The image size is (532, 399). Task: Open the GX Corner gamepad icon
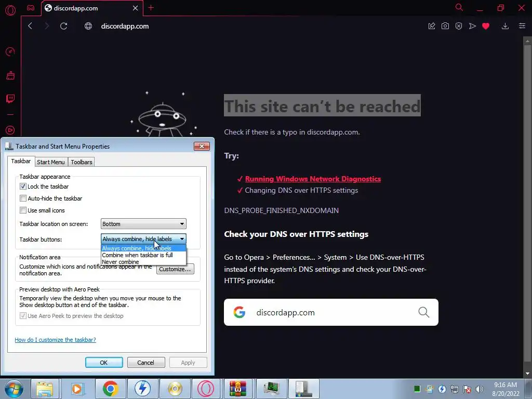pyautogui.click(x=31, y=8)
